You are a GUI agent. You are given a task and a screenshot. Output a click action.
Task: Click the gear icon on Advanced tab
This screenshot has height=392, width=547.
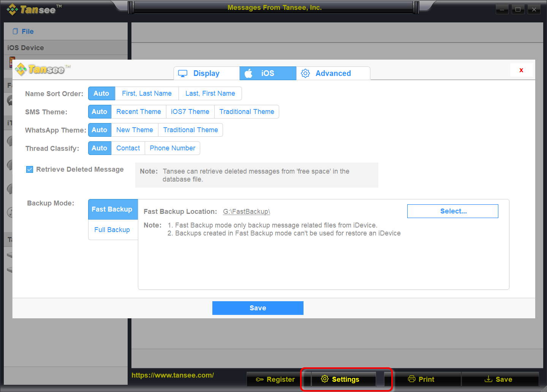click(x=305, y=73)
